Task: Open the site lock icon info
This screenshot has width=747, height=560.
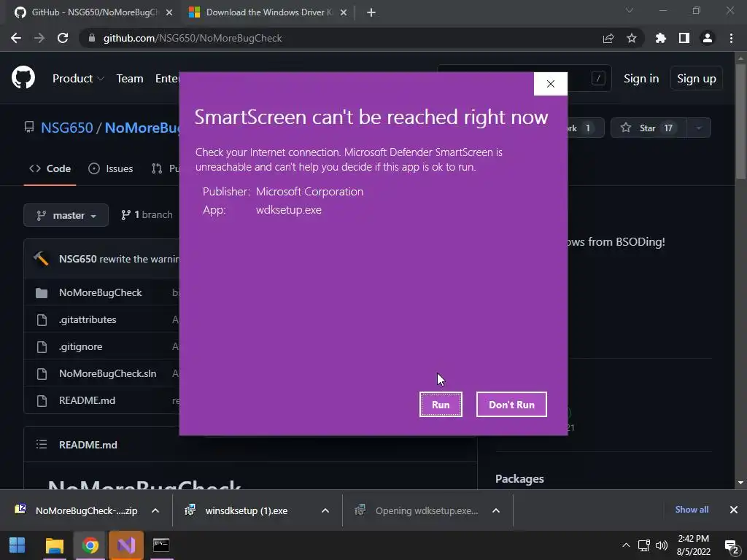Action: 91,38
